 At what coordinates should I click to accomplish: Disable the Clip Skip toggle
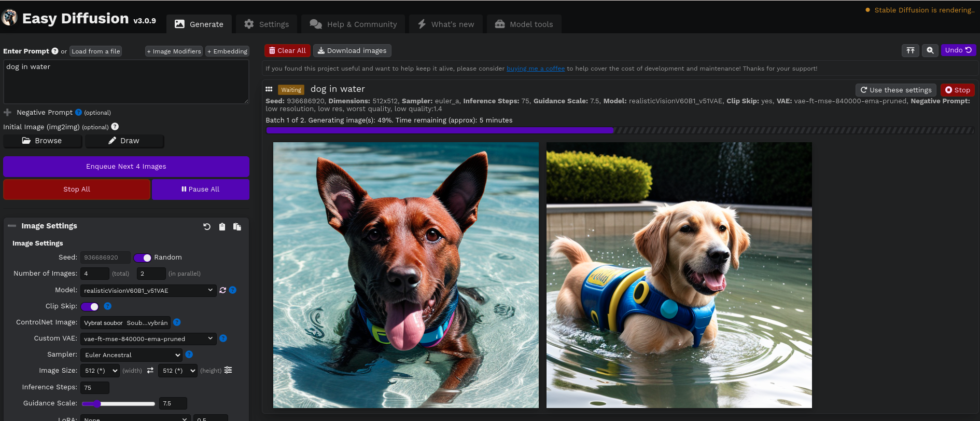pyautogui.click(x=90, y=306)
